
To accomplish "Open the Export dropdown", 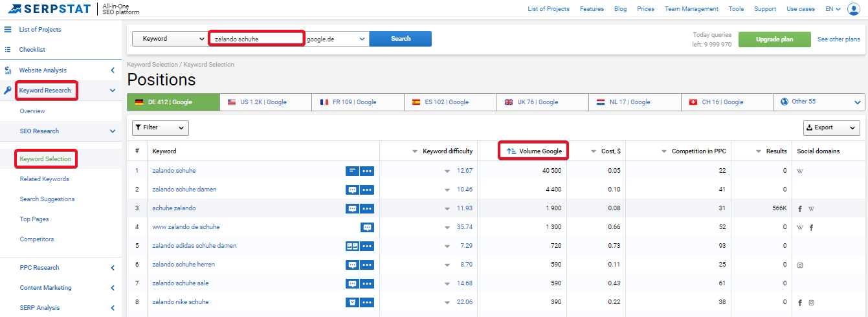I will (x=832, y=127).
